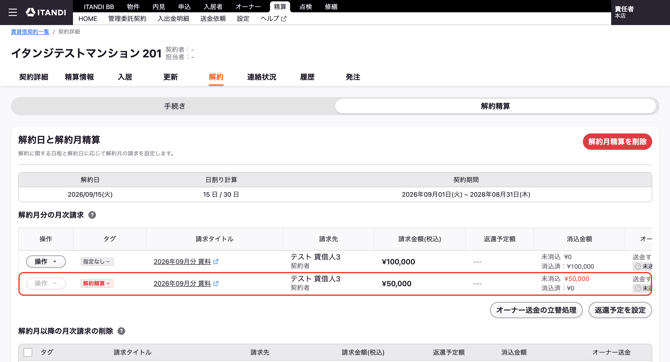
Task: Open the hamburger menu icon
Action: pyautogui.click(x=13, y=12)
